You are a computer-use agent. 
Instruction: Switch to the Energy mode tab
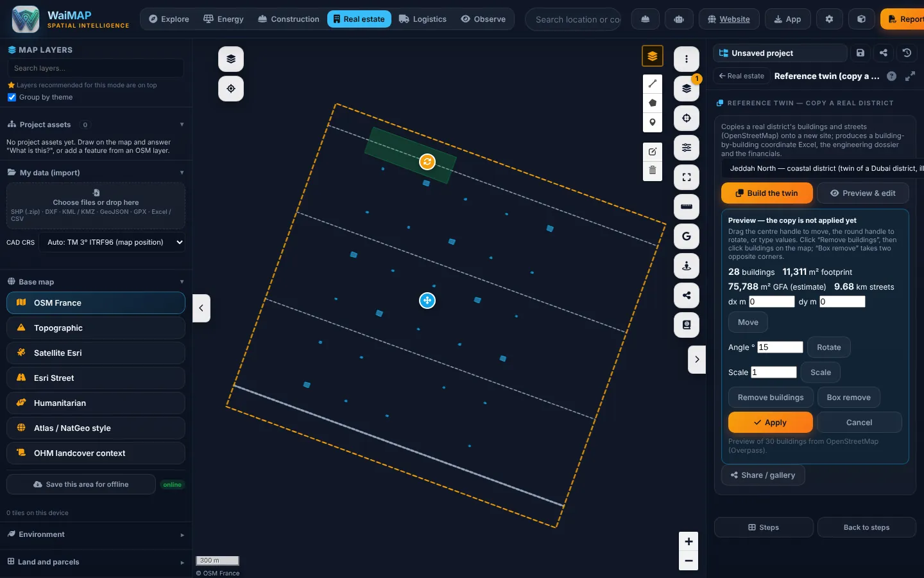pyautogui.click(x=224, y=19)
